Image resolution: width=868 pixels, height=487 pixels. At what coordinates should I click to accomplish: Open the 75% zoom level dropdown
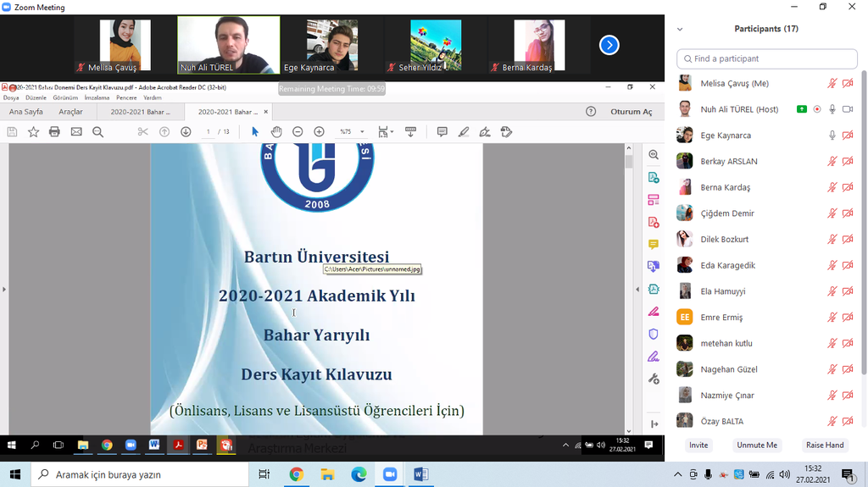pyautogui.click(x=362, y=131)
